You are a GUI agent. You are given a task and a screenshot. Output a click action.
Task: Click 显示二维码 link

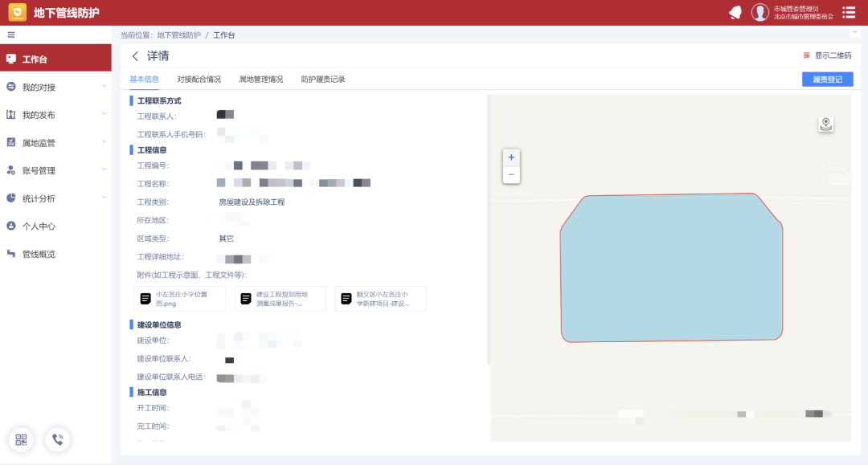[832, 55]
